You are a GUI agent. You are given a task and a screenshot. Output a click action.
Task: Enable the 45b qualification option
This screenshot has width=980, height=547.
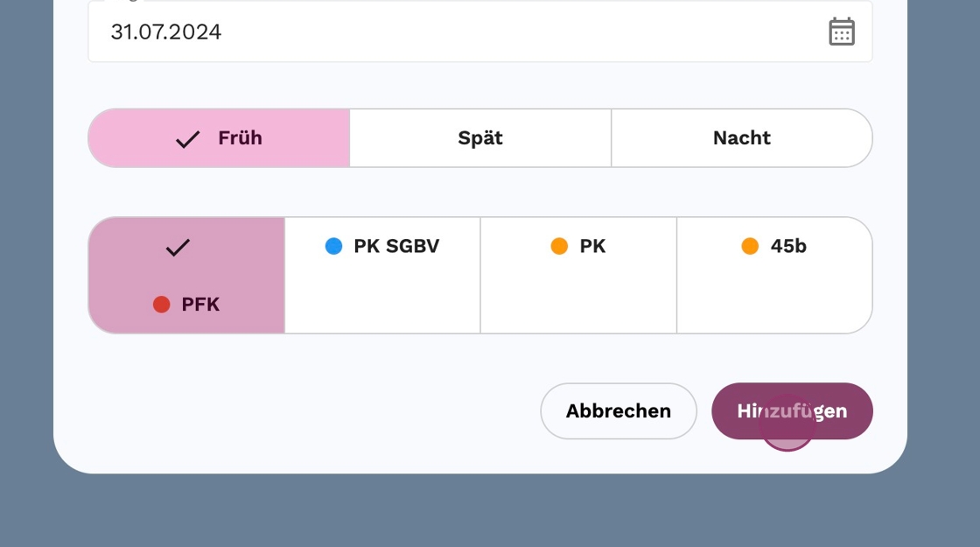click(x=774, y=276)
